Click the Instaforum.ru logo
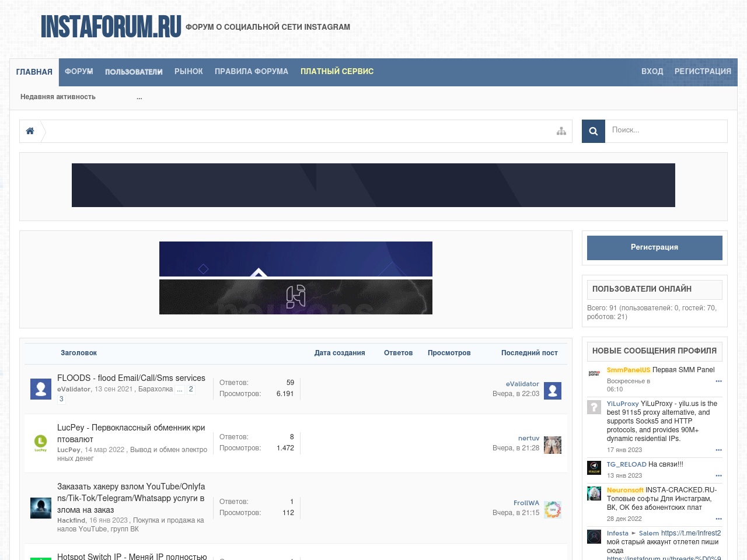Viewport: 747px width, 560px height. (111, 27)
